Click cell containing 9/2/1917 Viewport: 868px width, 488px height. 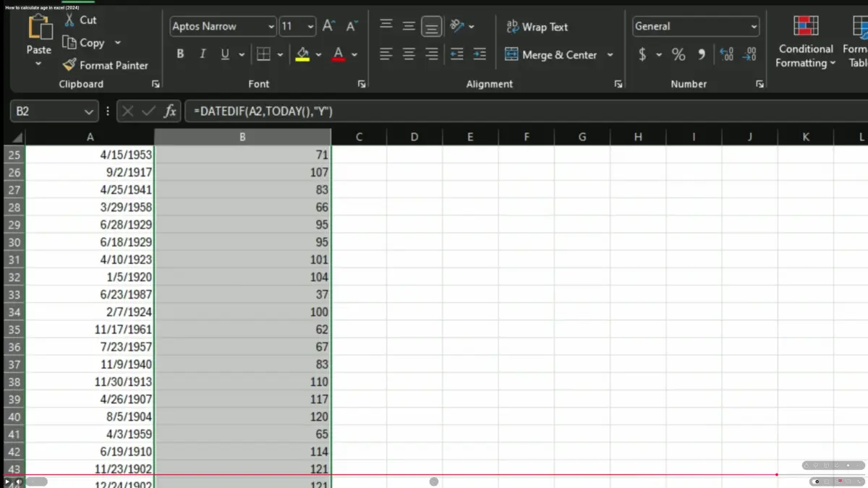tap(90, 172)
